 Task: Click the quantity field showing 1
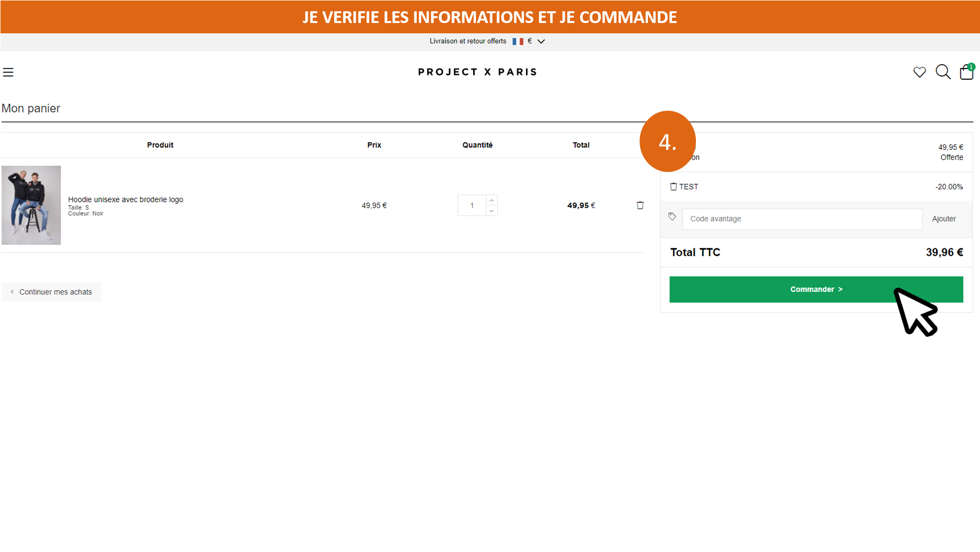472,206
